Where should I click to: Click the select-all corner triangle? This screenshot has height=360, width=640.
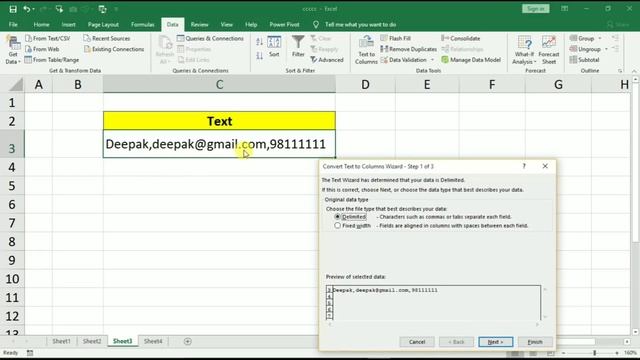16,84
